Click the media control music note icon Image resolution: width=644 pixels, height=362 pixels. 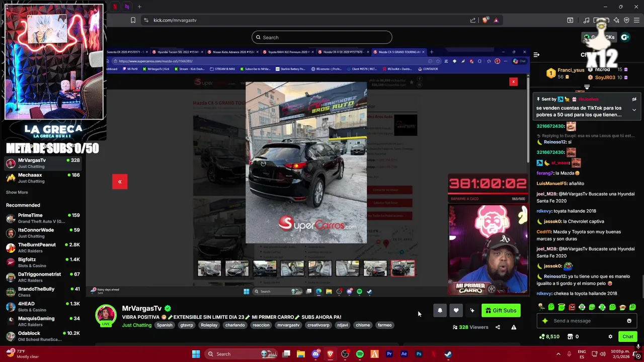tap(586, 20)
